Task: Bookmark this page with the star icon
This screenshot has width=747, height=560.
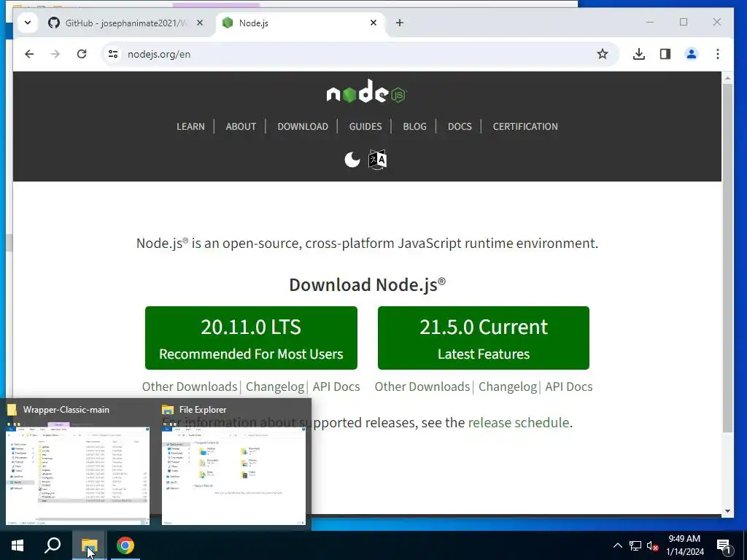Action: tap(602, 54)
